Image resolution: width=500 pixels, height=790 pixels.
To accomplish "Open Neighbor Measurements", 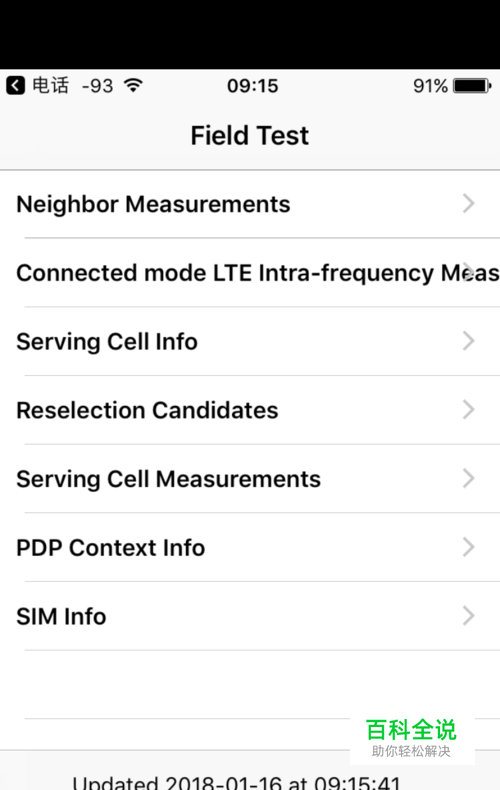I will click(x=250, y=204).
